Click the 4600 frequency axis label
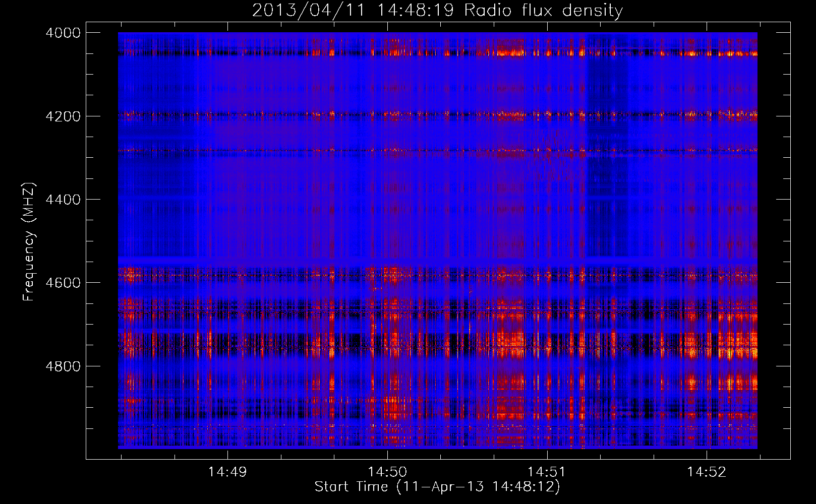Viewport: 816px width, 504px height. tap(63, 283)
